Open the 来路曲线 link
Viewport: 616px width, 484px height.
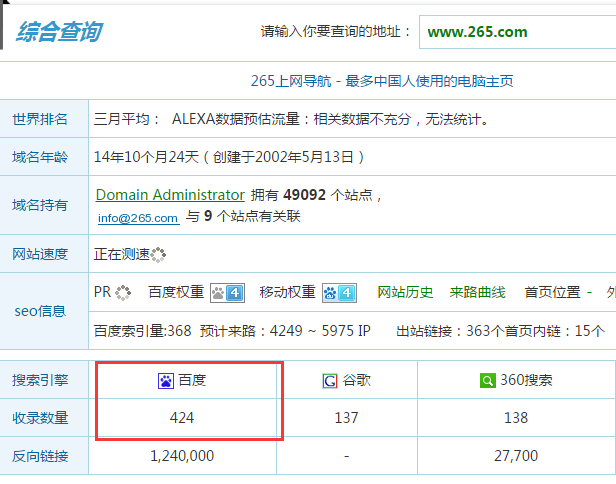click(x=477, y=292)
